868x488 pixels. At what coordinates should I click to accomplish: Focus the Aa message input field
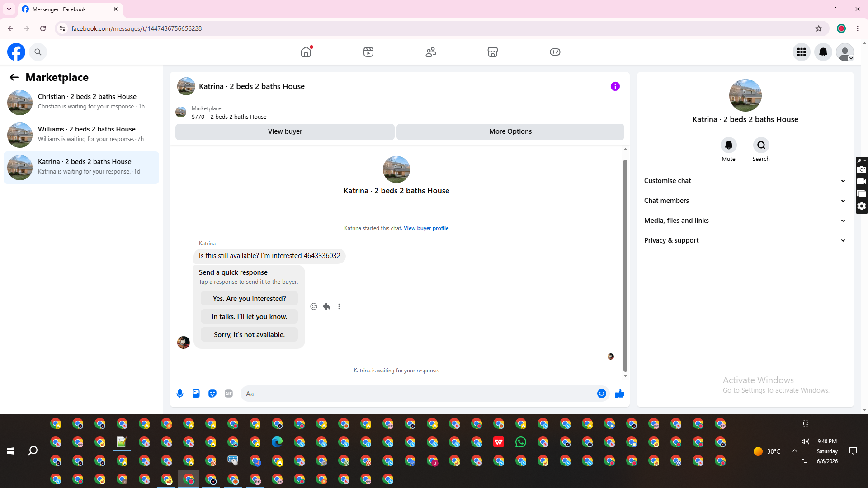(x=418, y=394)
